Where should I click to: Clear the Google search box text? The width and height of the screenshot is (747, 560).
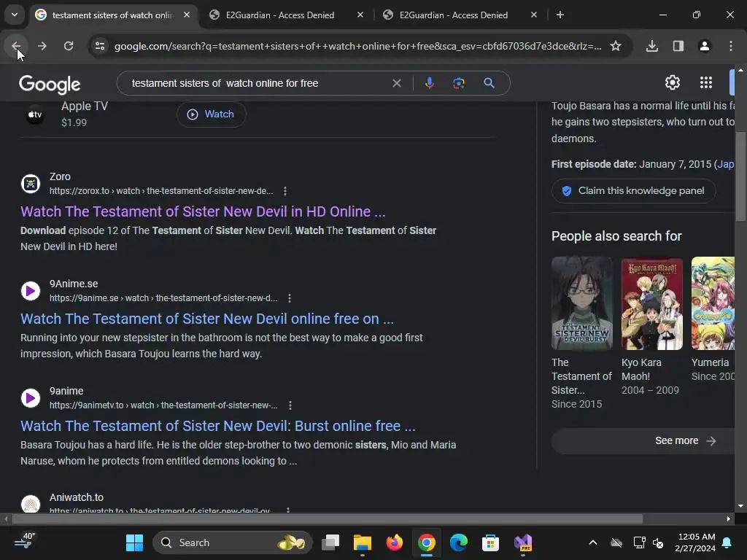coord(396,83)
